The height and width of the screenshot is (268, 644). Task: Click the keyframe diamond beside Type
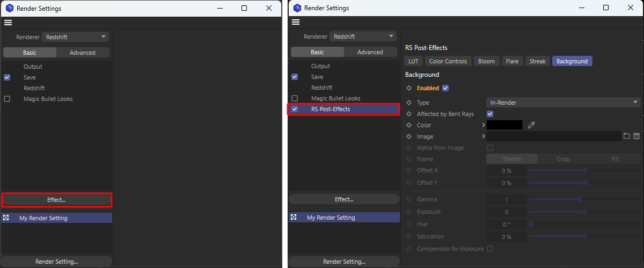(x=409, y=103)
